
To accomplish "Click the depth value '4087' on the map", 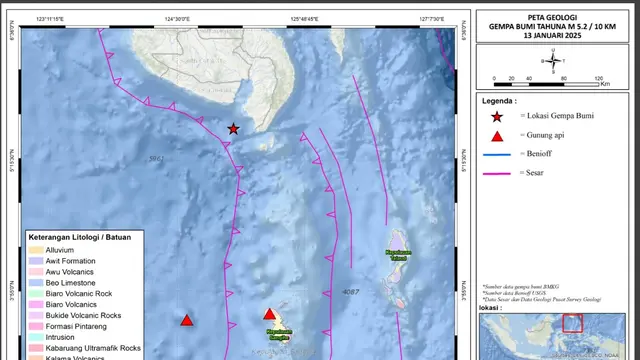I will [x=351, y=292].
